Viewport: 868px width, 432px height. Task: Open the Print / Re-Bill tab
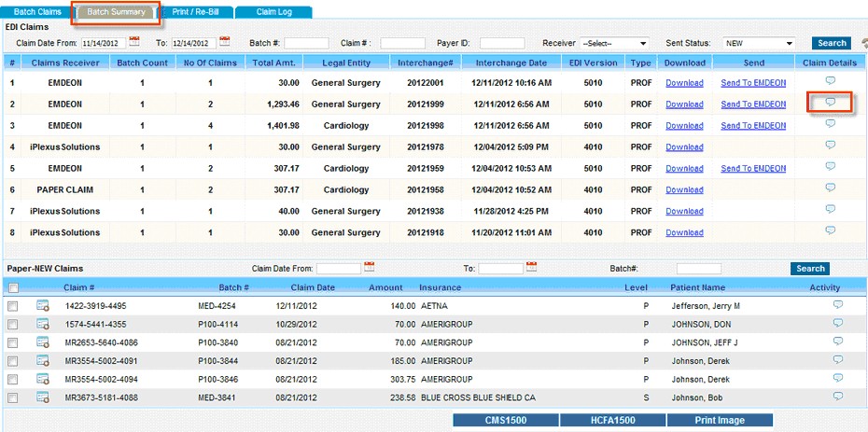pyautogui.click(x=195, y=12)
